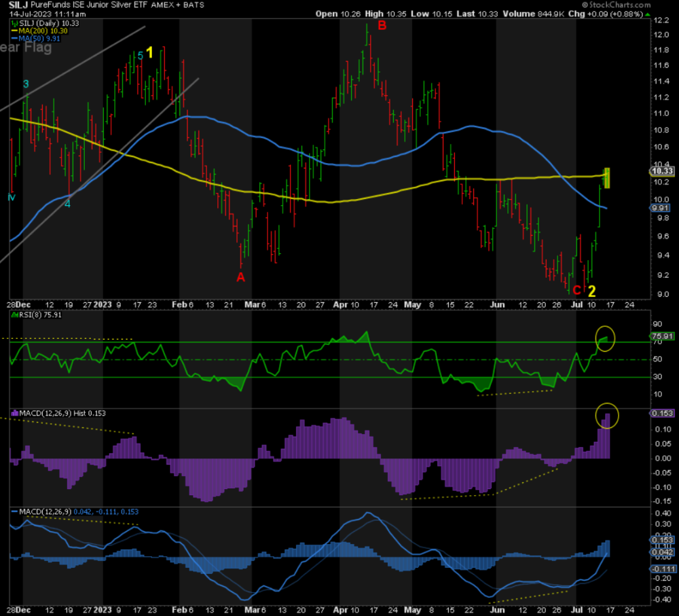Select the 30 level on the RSI axis

click(657, 376)
